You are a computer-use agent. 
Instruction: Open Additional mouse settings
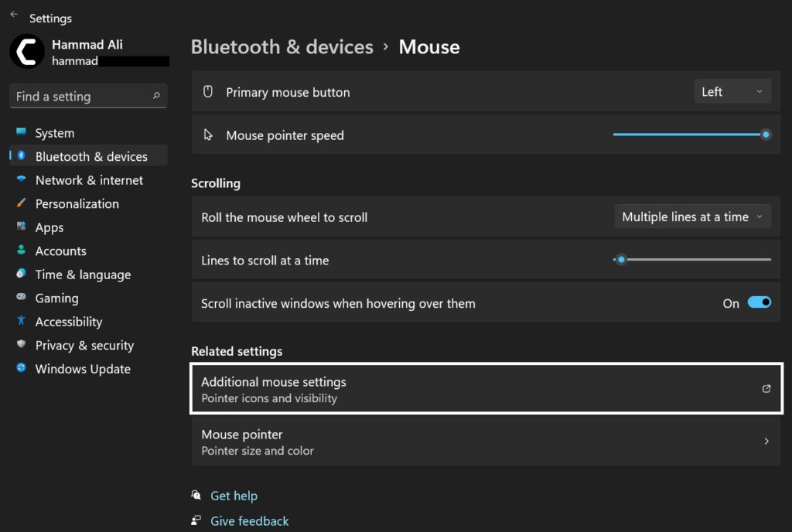tap(486, 389)
